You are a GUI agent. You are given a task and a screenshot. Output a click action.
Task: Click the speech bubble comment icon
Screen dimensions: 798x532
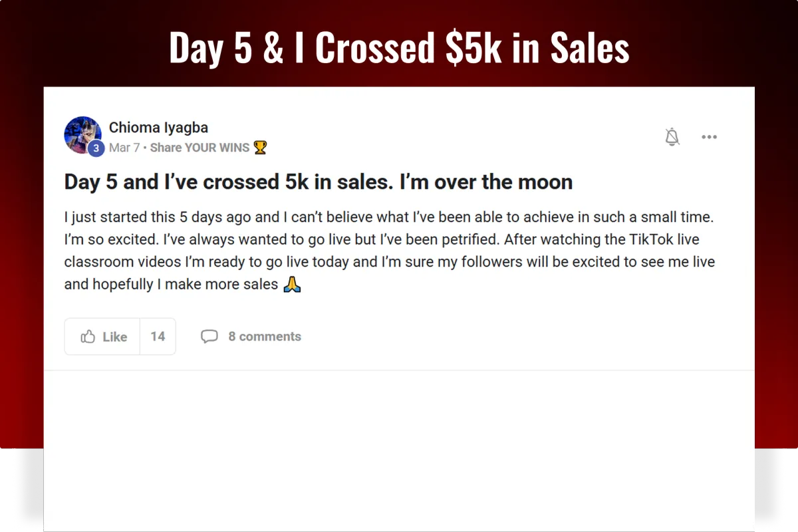pos(209,336)
